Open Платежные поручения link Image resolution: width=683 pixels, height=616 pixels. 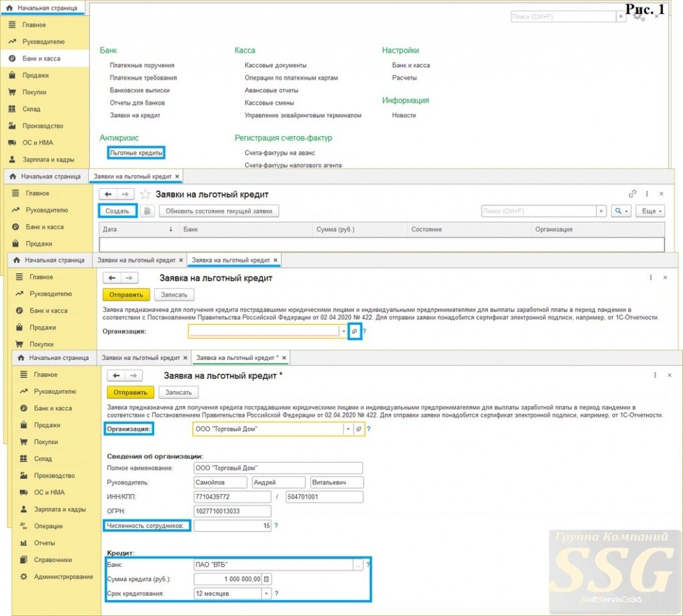142,65
